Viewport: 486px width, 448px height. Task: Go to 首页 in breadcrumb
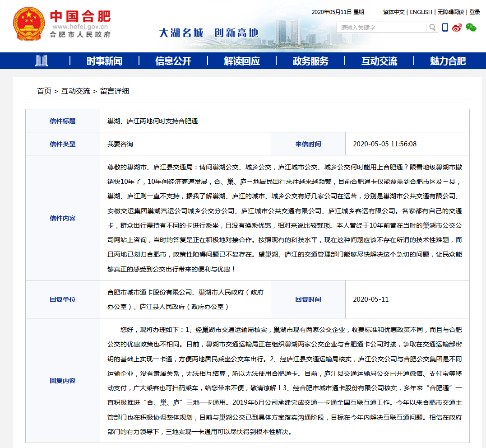[x=44, y=91]
